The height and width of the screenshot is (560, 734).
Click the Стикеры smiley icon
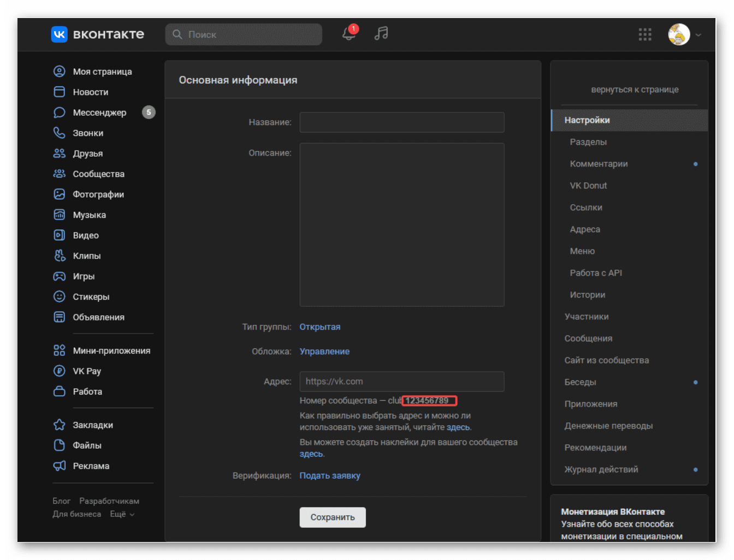pos(59,296)
